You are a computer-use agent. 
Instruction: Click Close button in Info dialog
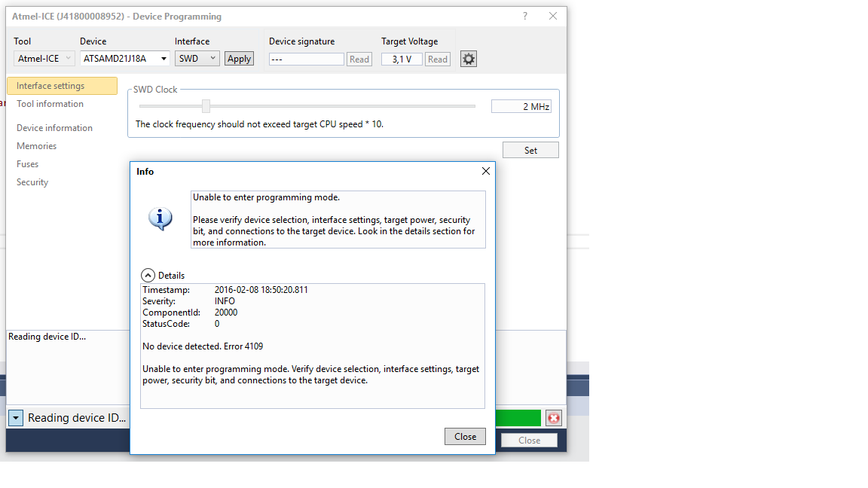click(x=465, y=437)
